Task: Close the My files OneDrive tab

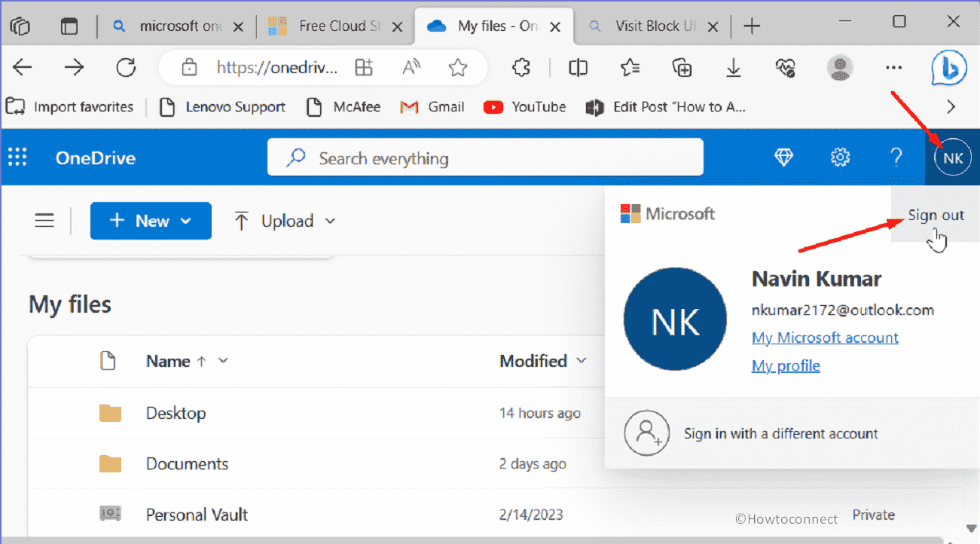Action: (555, 27)
